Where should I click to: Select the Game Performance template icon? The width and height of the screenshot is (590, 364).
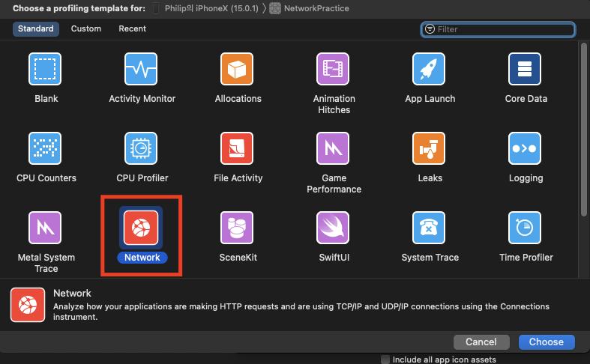coord(333,148)
